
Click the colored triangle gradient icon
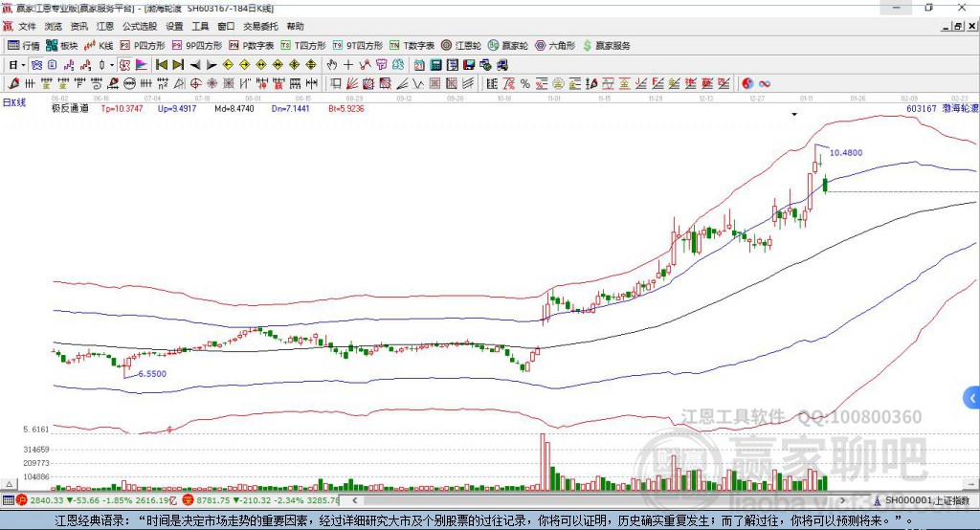coord(142,65)
